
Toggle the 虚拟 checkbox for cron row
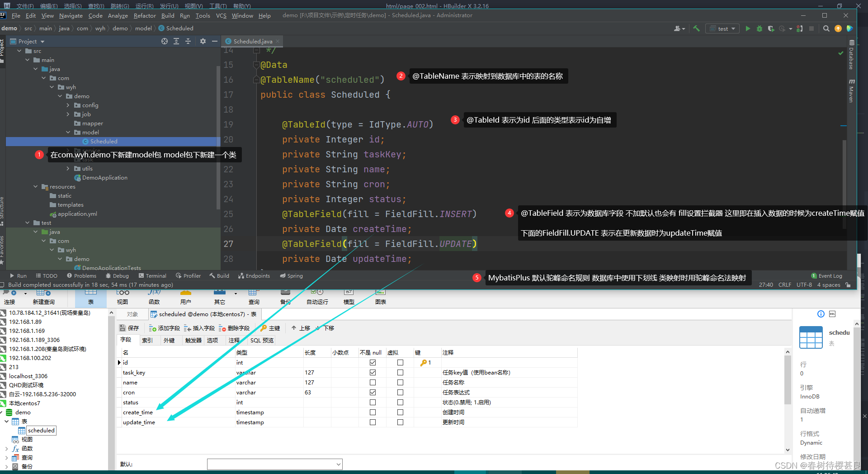[x=400, y=392]
